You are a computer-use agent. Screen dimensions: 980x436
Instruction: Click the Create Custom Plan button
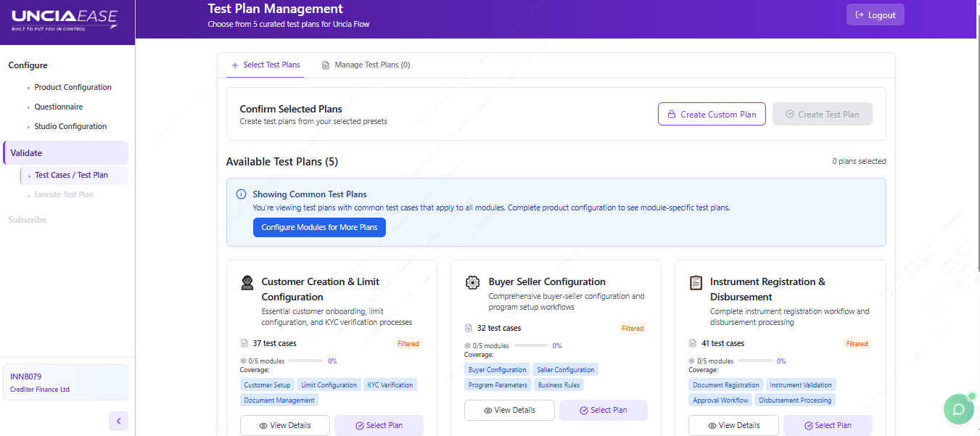[712, 114]
